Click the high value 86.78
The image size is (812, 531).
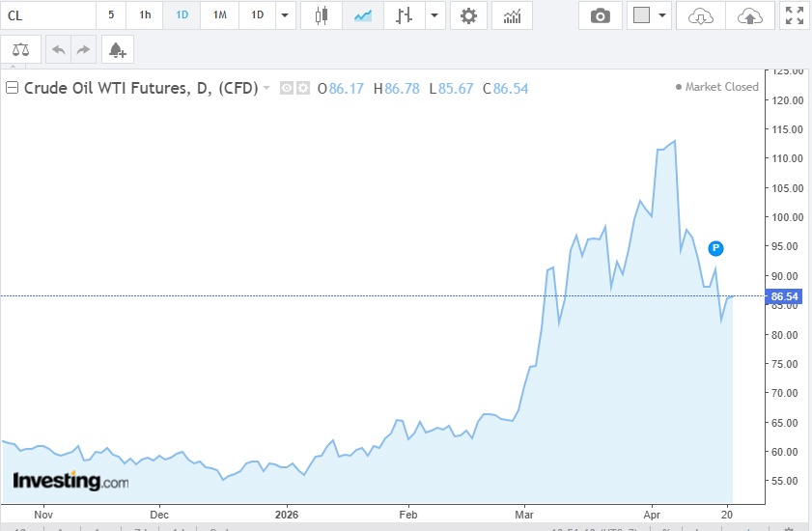(402, 89)
